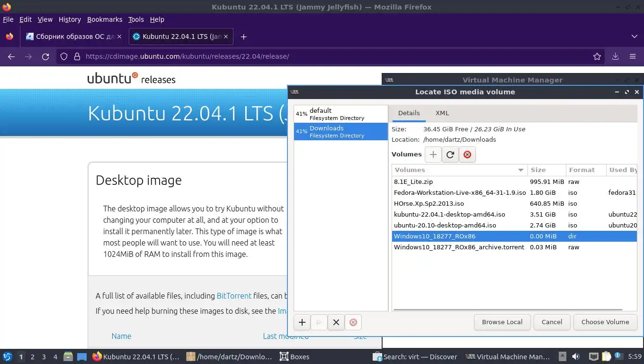Open the pinned Firefox view tab
Image resolution: width=644 pixels, height=364 pixels.
click(9, 36)
